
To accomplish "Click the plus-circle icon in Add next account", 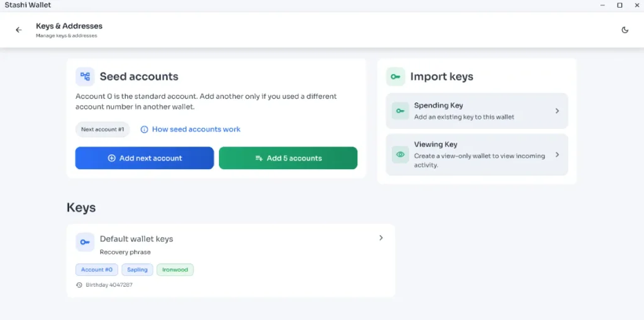I will [111, 158].
